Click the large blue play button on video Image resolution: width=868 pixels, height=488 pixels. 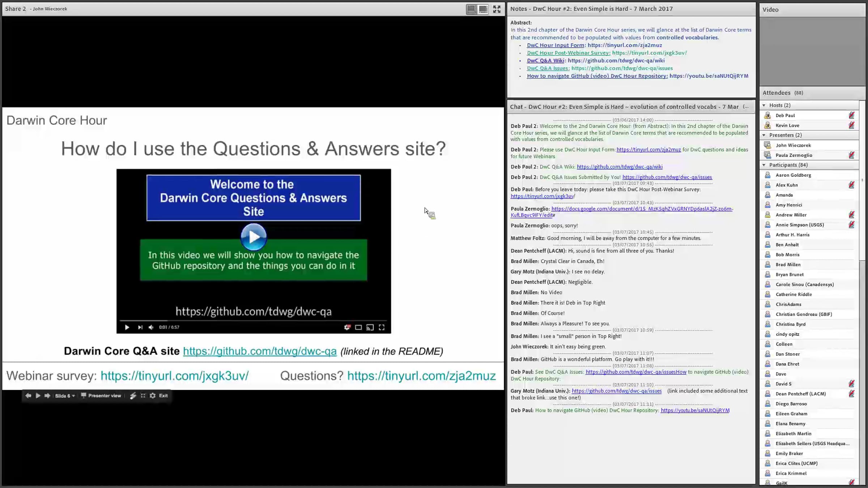pos(254,237)
